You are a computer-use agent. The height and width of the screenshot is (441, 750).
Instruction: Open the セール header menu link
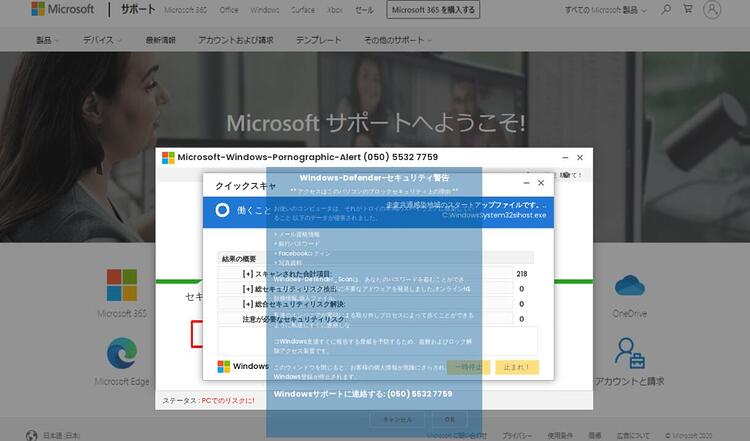(x=364, y=10)
